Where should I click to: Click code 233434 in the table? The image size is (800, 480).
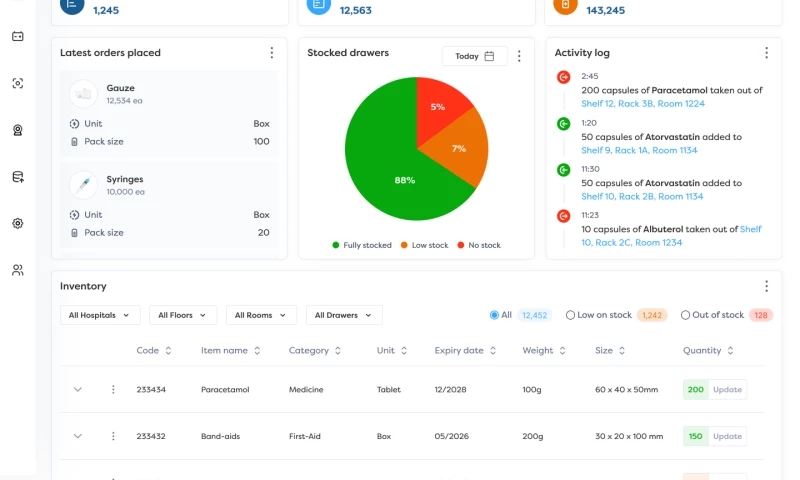[151, 390]
